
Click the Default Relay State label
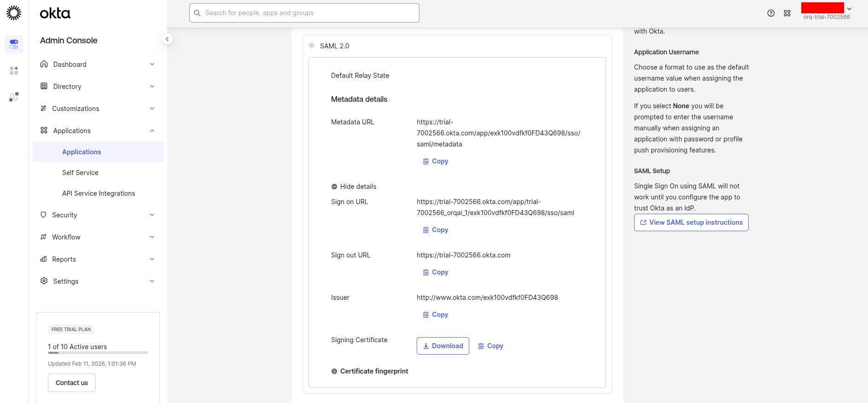tap(360, 76)
